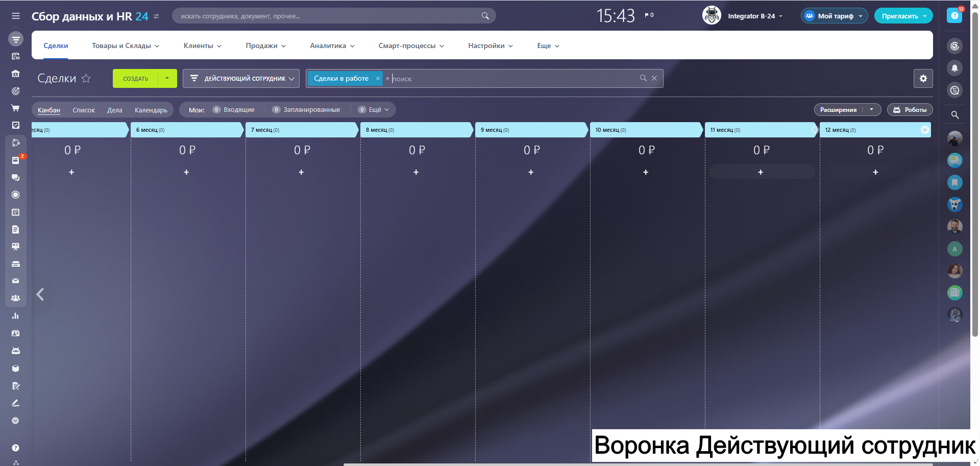Image resolution: width=980 pixels, height=466 pixels.
Task: Open the bar chart analytics icon in sidebar
Action: click(16, 316)
